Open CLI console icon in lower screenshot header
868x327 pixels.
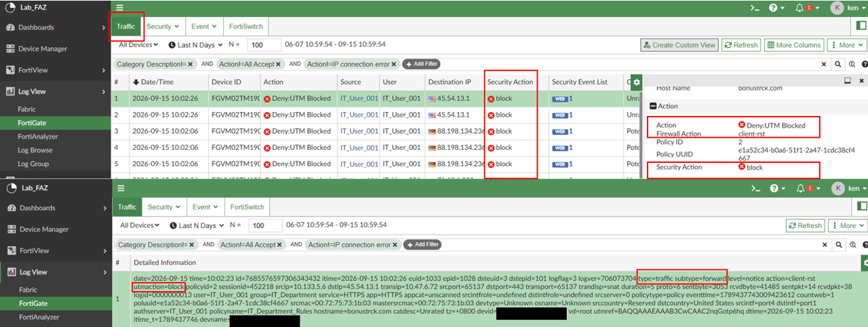(754, 188)
